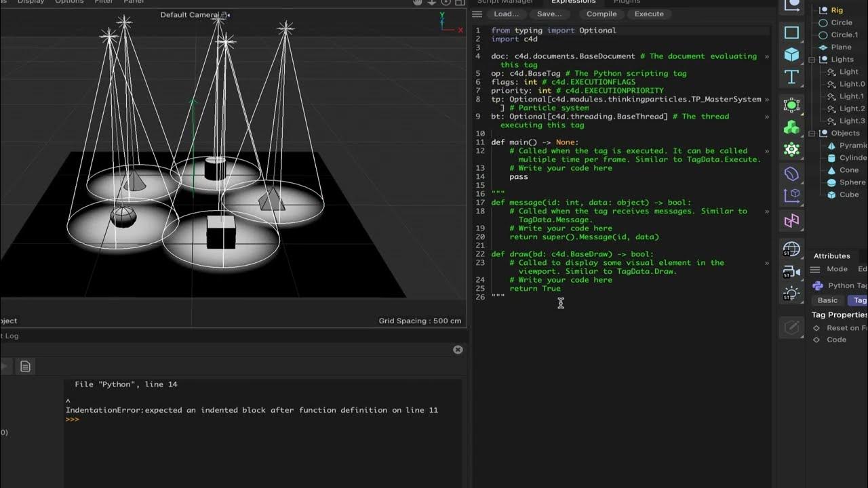This screenshot has width=868, height=488.
Task: Expand the wrapped line 4 marker
Action: (767, 57)
